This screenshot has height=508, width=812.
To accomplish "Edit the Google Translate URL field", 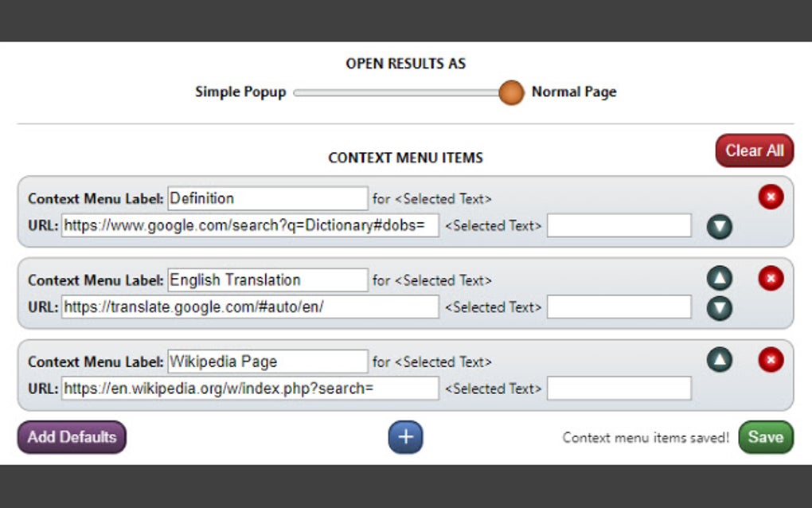I will coord(251,307).
